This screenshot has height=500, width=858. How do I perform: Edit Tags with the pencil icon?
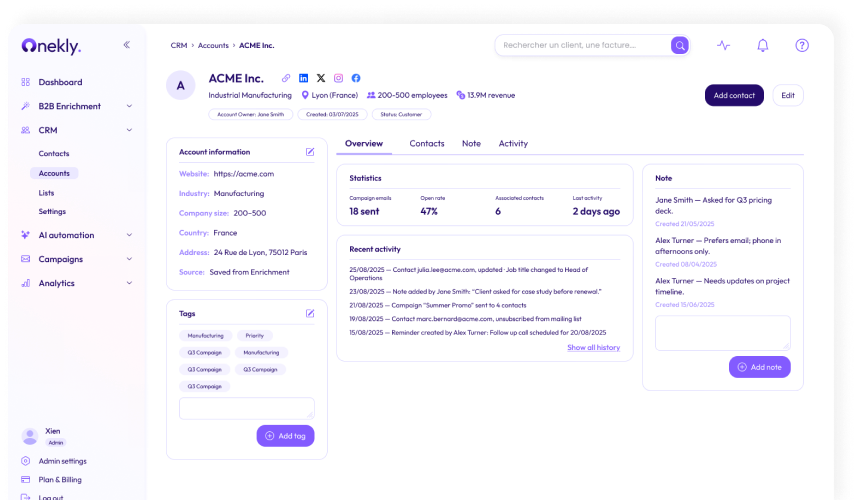pyautogui.click(x=310, y=313)
